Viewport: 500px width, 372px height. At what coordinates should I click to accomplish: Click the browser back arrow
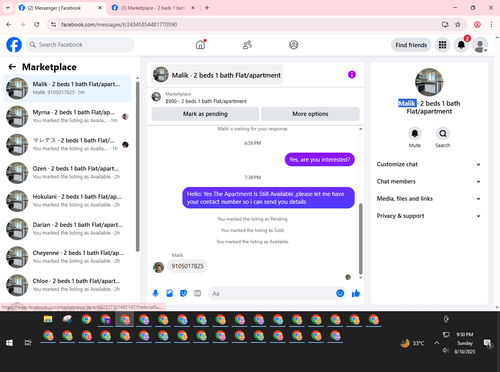point(9,24)
